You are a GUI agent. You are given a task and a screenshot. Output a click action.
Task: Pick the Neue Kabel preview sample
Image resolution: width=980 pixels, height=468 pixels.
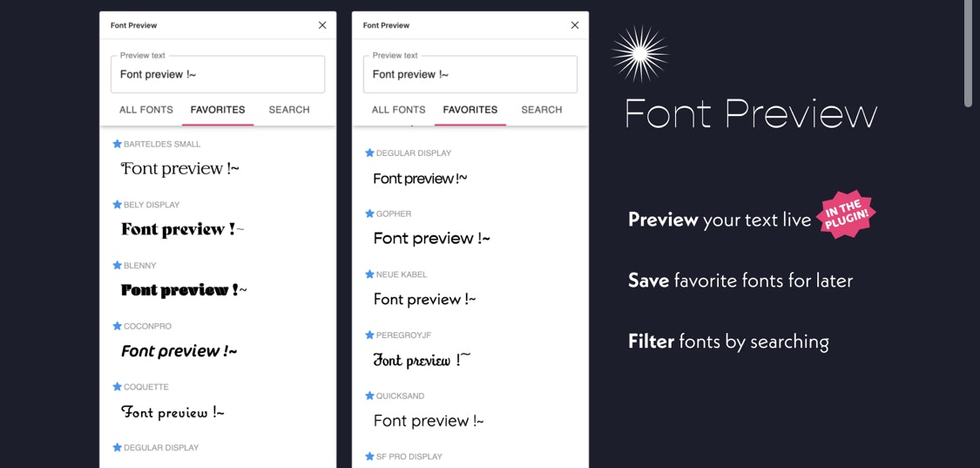pos(425,299)
